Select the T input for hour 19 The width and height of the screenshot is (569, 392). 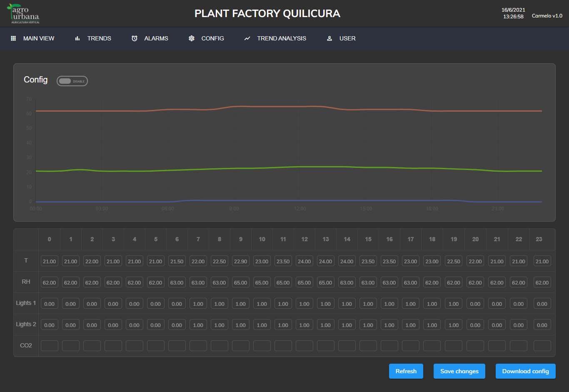click(454, 261)
